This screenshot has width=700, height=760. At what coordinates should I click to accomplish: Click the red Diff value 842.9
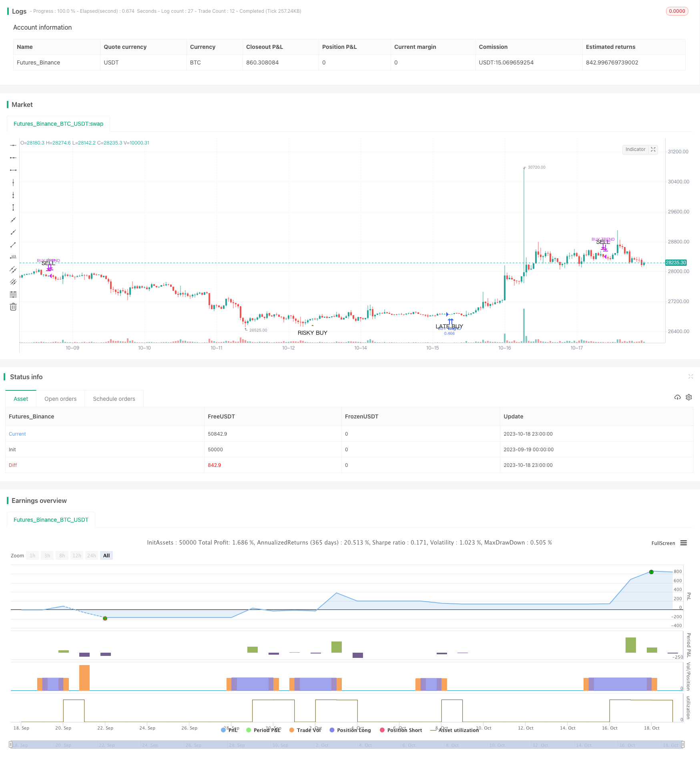coord(215,465)
